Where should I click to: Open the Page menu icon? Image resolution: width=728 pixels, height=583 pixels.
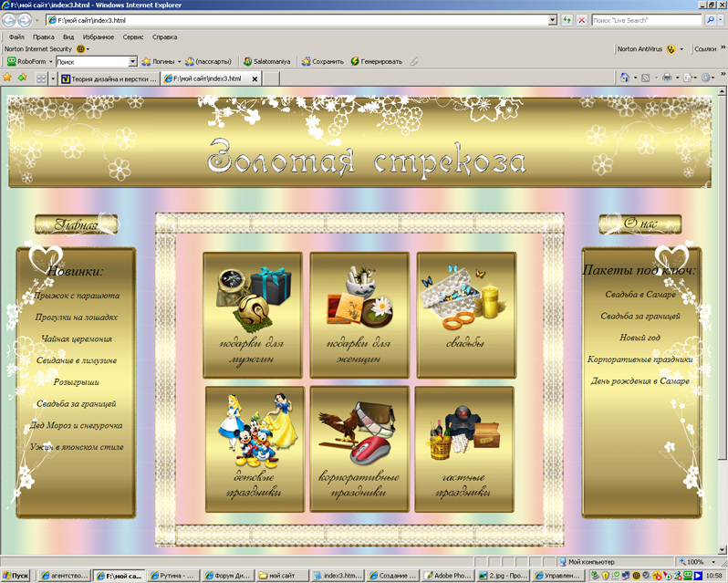(688, 78)
